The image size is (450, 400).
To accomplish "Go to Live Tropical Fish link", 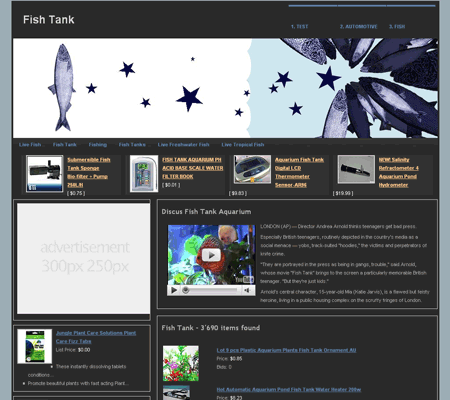I will tap(243, 145).
